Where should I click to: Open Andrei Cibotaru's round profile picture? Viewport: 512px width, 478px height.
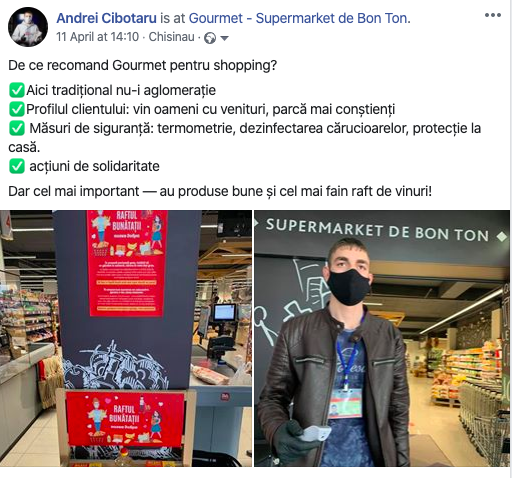coord(28,27)
